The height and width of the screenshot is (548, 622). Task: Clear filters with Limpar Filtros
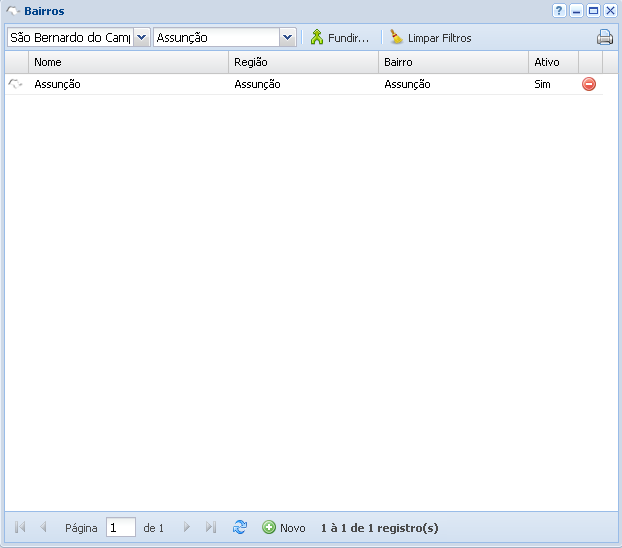(x=430, y=38)
